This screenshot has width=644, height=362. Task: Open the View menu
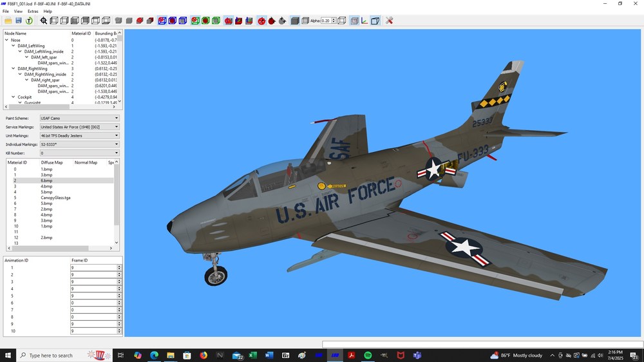(x=18, y=12)
